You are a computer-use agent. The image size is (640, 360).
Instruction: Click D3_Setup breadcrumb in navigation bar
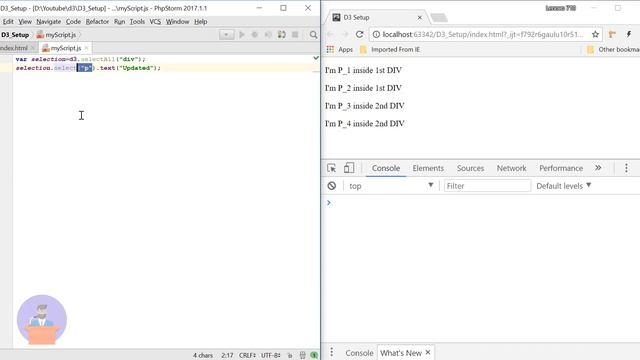tap(15, 35)
